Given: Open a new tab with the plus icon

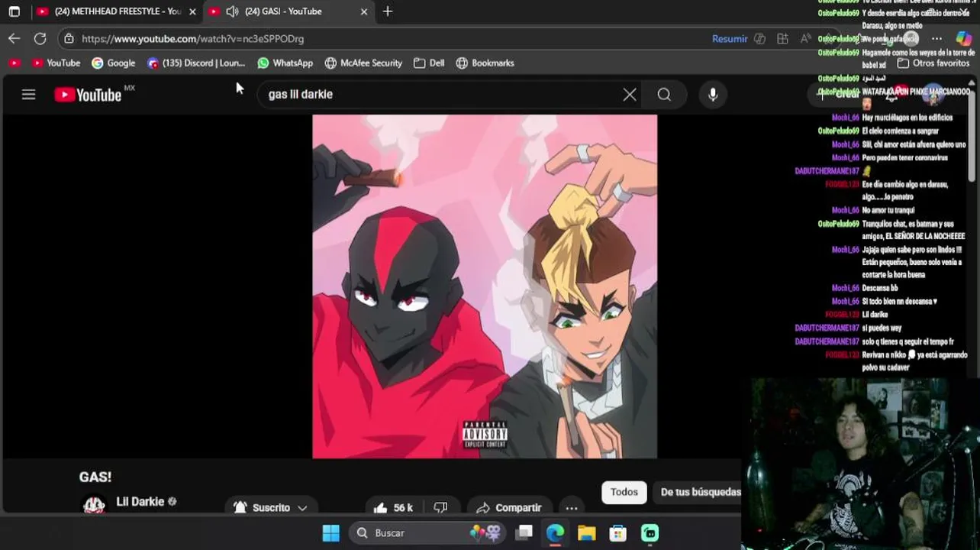Looking at the screenshot, I should click(x=388, y=11).
